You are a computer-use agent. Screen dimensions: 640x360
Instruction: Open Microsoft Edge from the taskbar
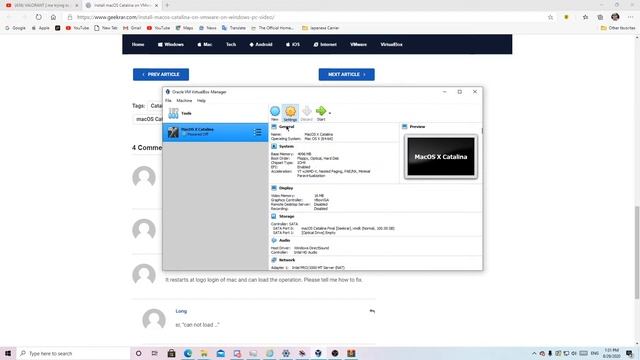pyautogui.click(x=188, y=353)
